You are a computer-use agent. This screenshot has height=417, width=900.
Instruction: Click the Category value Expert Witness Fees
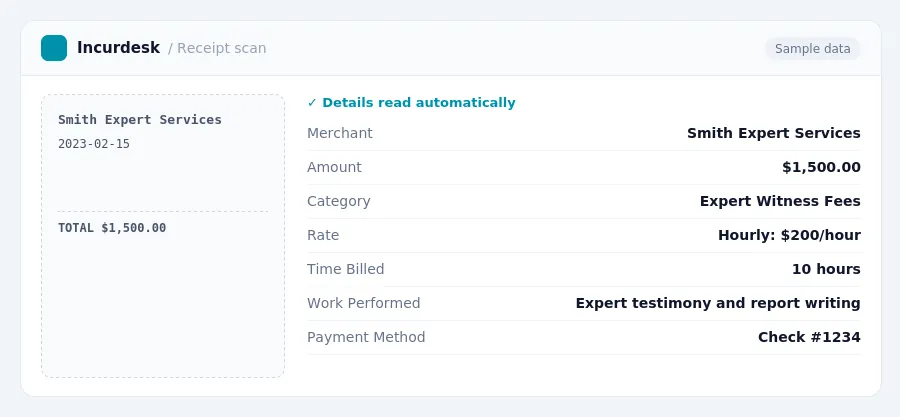coord(779,201)
